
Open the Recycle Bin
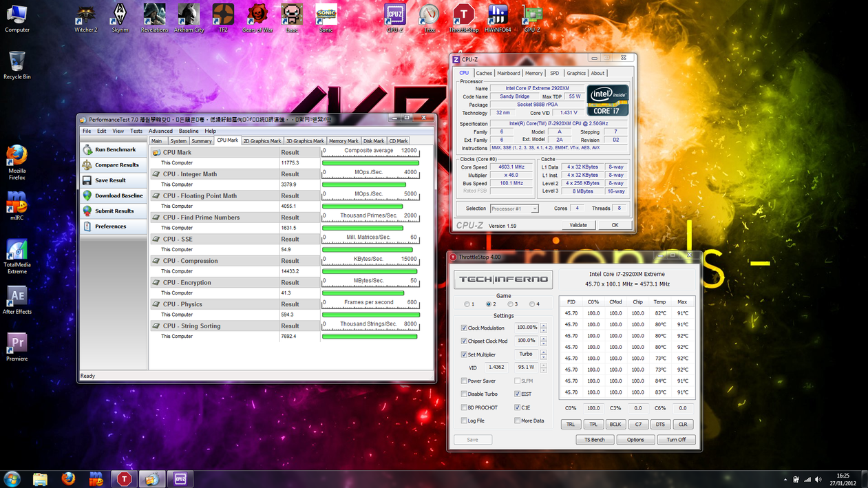[17, 65]
